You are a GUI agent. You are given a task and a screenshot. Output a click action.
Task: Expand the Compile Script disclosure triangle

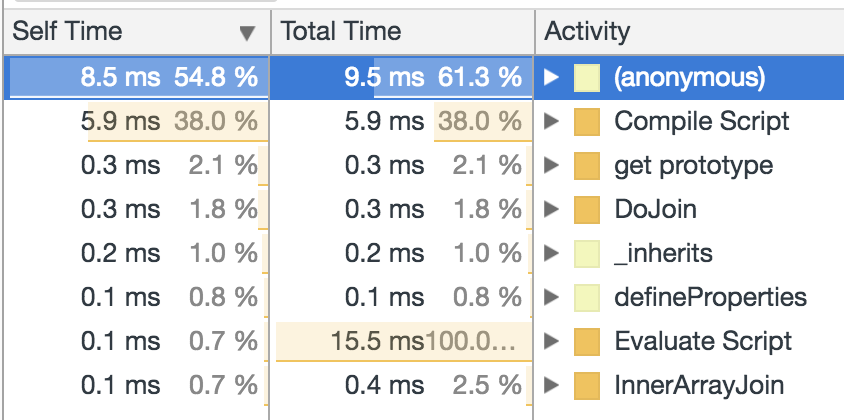point(551,121)
